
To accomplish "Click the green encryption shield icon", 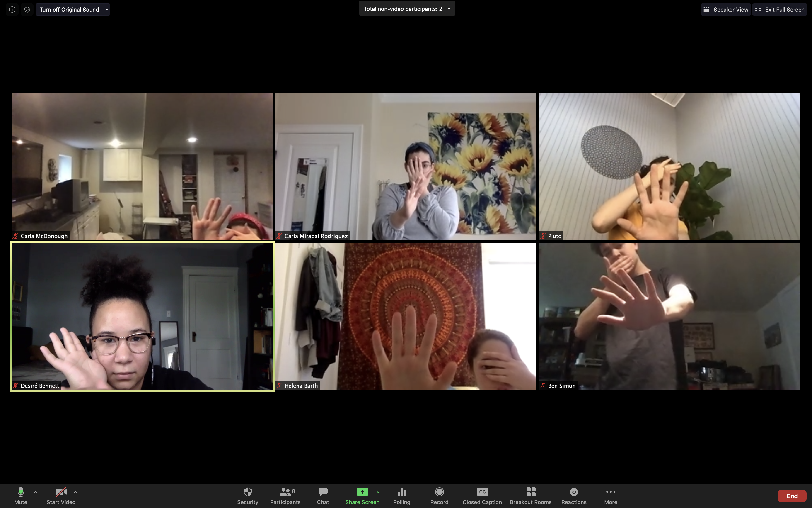I will (x=27, y=9).
